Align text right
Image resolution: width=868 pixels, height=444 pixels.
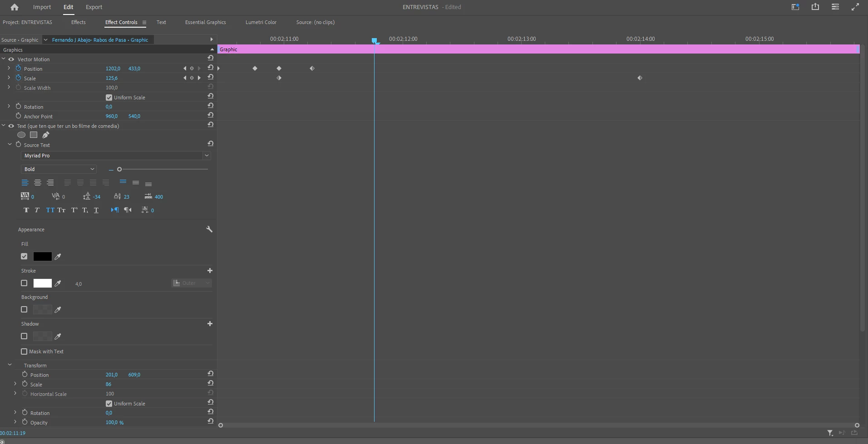(x=50, y=183)
